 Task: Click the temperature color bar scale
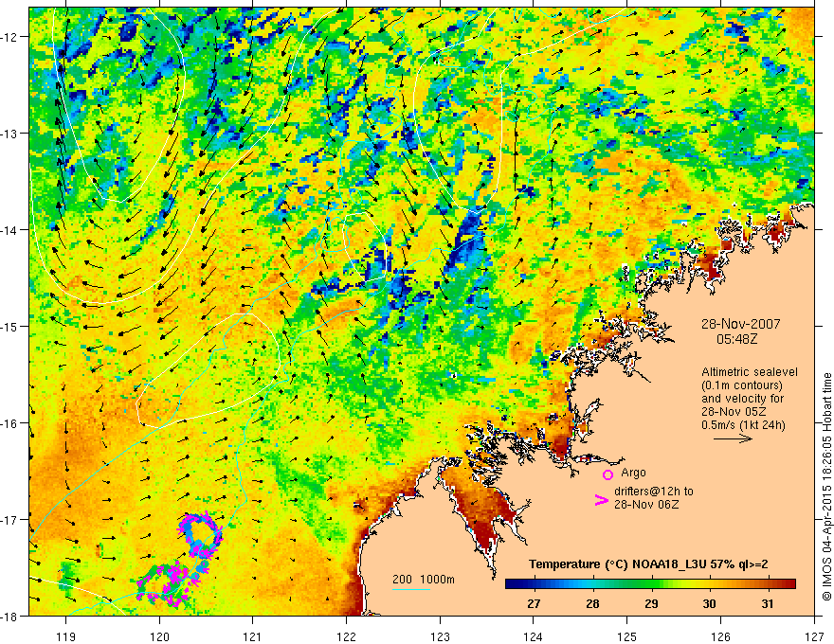tap(650, 584)
